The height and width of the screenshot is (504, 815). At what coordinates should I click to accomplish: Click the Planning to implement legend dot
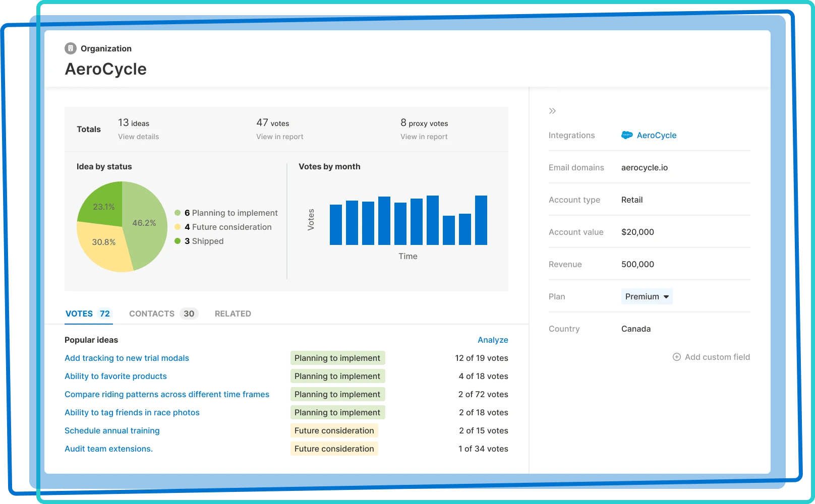[x=178, y=213]
